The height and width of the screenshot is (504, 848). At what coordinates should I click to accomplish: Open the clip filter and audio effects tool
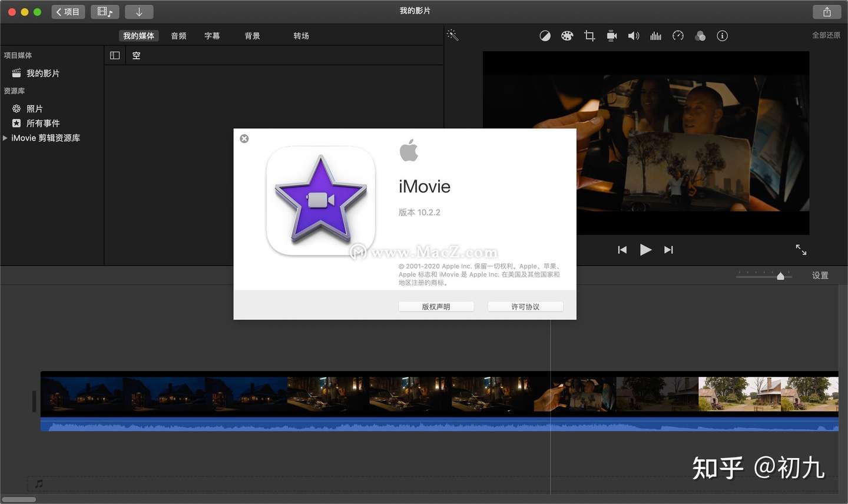point(700,36)
